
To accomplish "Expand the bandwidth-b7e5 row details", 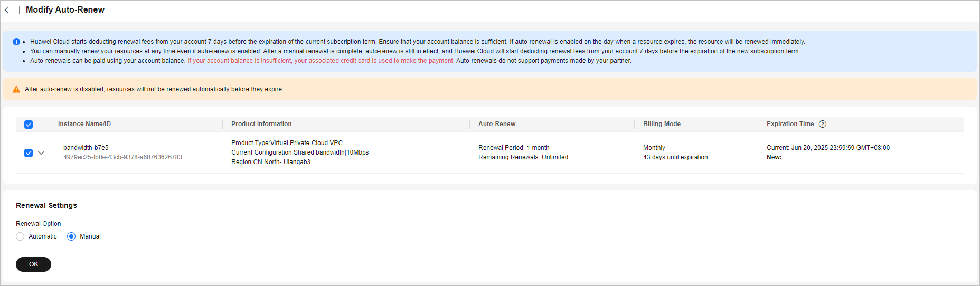I will (x=41, y=153).
